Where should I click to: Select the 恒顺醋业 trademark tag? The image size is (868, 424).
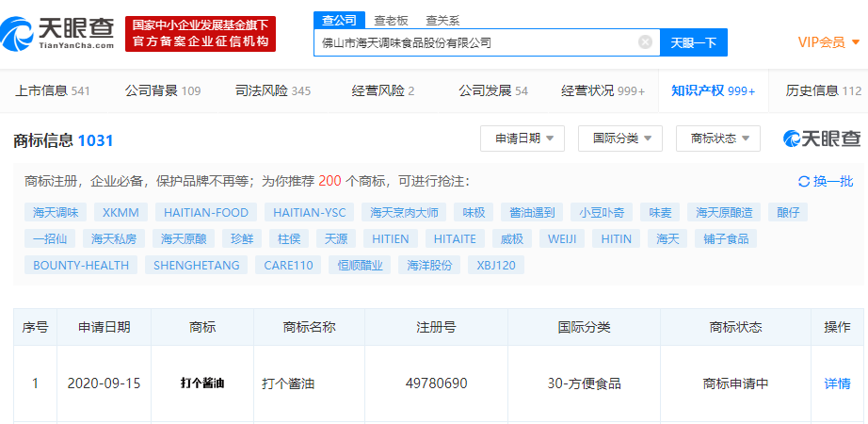360,265
